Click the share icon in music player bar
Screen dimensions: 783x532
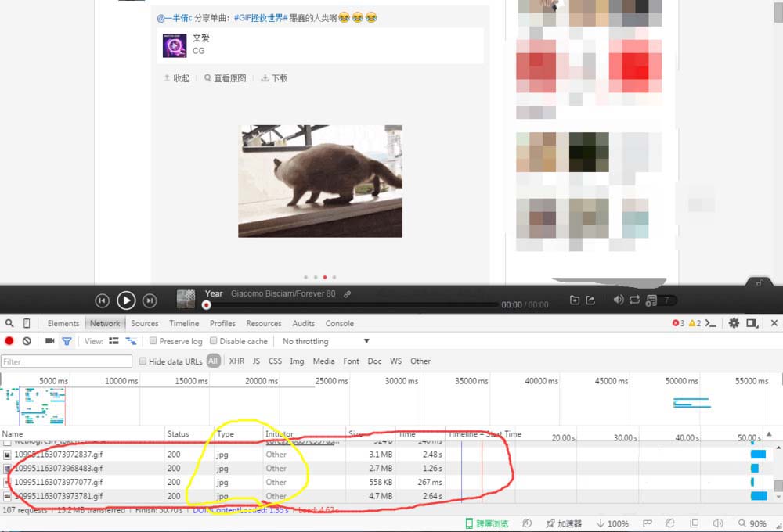point(590,300)
